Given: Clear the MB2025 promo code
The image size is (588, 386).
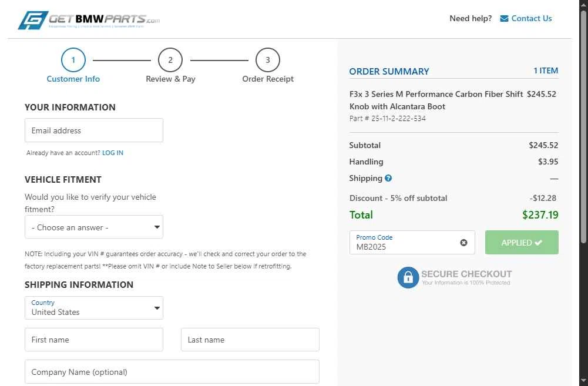Looking at the screenshot, I should pyautogui.click(x=464, y=243).
